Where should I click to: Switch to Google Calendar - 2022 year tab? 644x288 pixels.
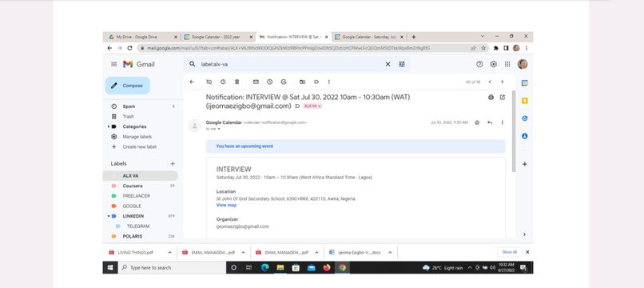[x=218, y=37]
